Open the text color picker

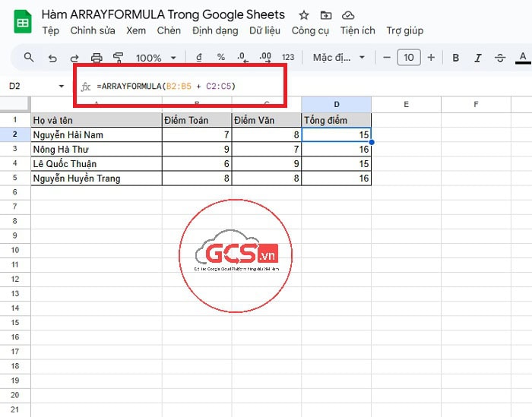[x=522, y=58]
